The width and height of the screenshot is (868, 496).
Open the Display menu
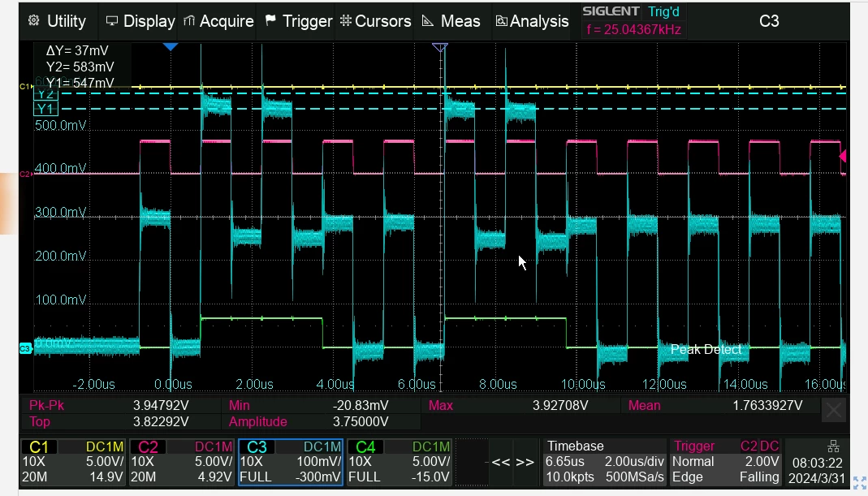click(140, 21)
